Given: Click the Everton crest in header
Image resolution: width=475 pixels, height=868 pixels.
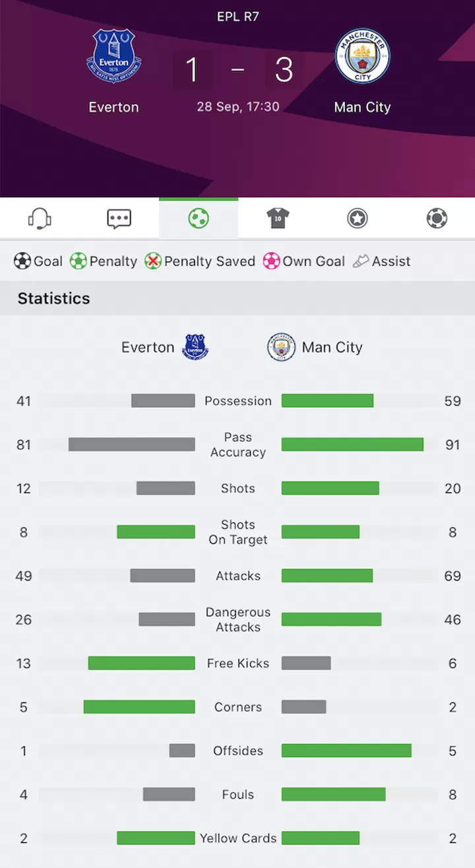Looking at the screenshot, I should 113,56.
